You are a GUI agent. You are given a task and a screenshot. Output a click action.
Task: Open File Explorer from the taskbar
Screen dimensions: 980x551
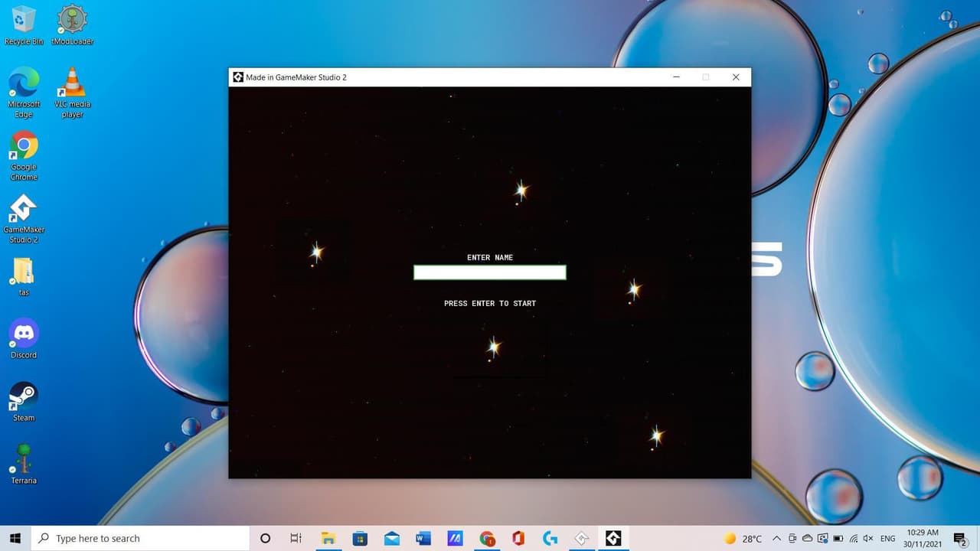click(x=328, y=539)
